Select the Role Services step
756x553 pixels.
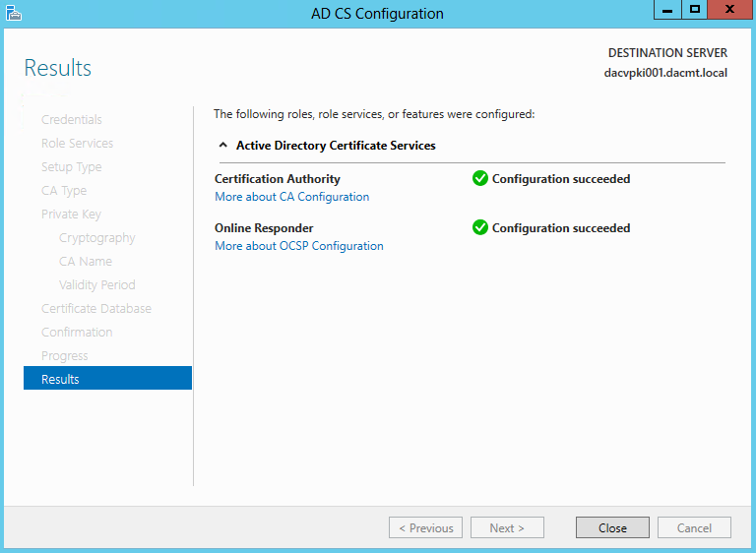[x=77, y=144]
